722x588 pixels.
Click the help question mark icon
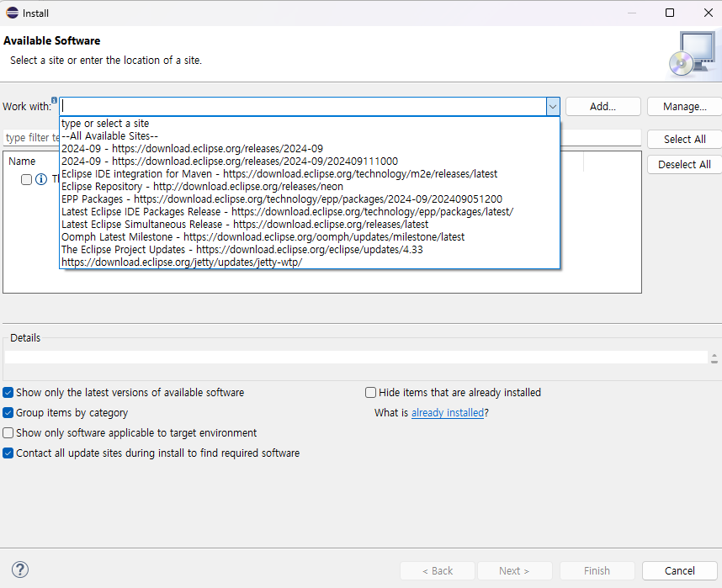[20, 569]
